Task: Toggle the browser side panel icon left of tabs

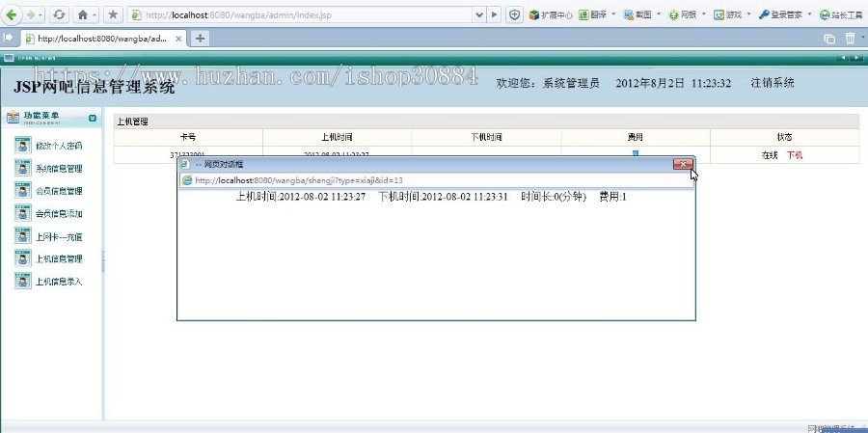Action: pyautogui.click(x=8, y=37)
